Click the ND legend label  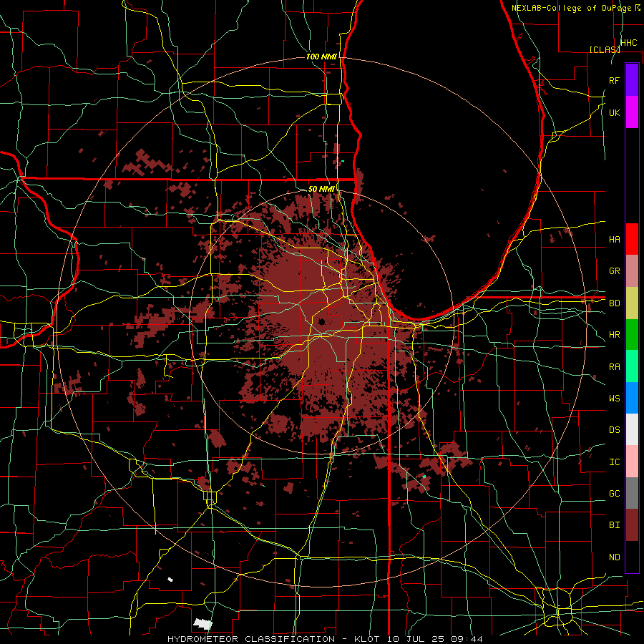(614, 557)
